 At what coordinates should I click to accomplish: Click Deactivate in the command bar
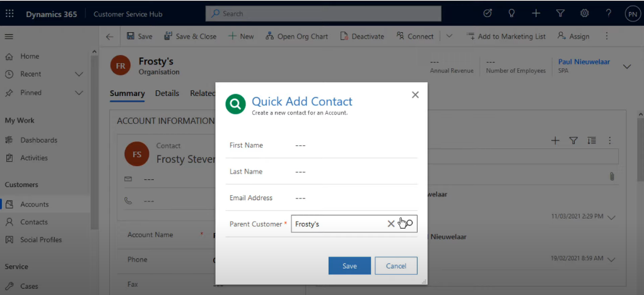(362, 36)
